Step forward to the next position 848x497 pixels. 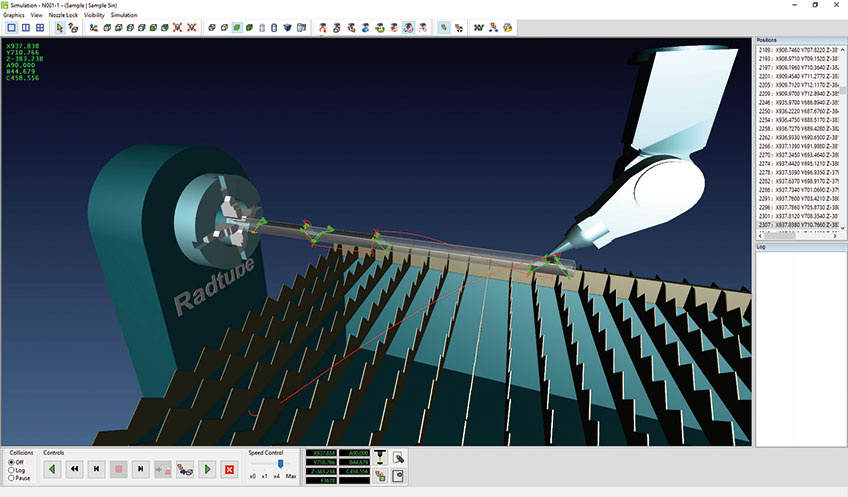(x=141, y=468)
